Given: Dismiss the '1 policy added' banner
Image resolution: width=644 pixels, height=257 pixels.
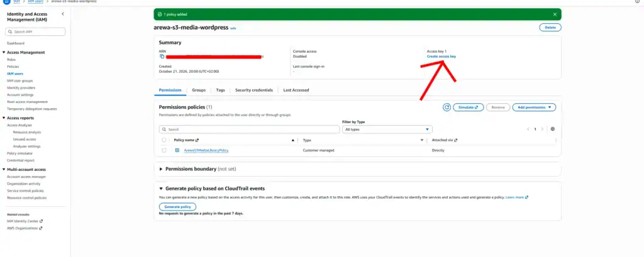Looking at the screenshot, I should 555,14.
